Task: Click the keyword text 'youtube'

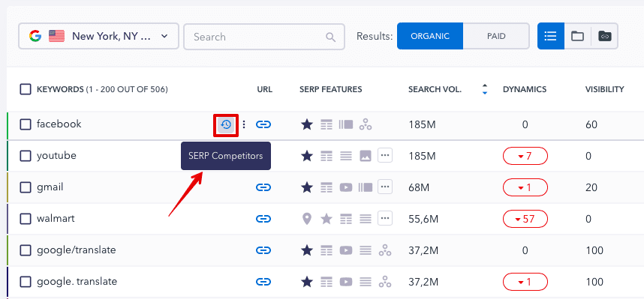Action: point(56,156)
